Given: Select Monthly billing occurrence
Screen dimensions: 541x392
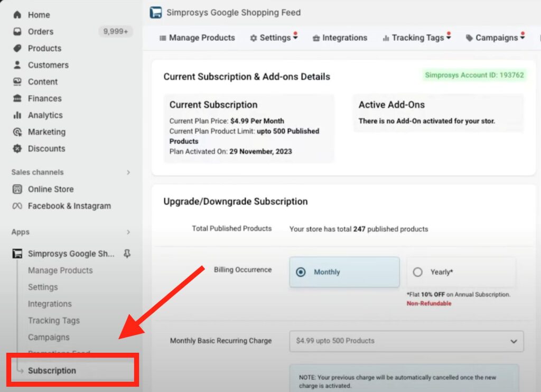Looking at the screenshot, I should 344,272.
